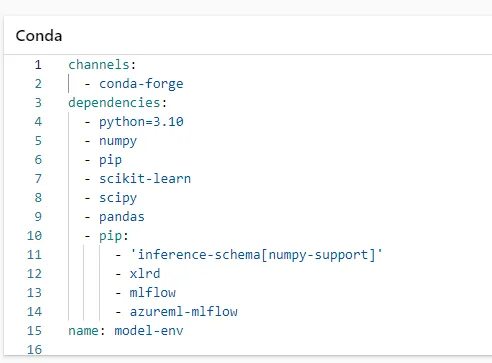Click the 'channels:' key on line 1
The height and width of the screenshot is (363, 492).
click(102, 65)
